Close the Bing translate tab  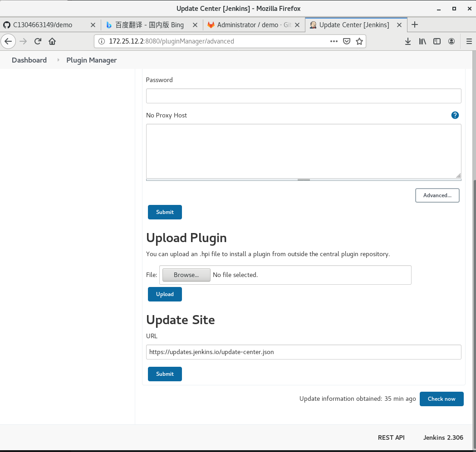click(195, 25)
